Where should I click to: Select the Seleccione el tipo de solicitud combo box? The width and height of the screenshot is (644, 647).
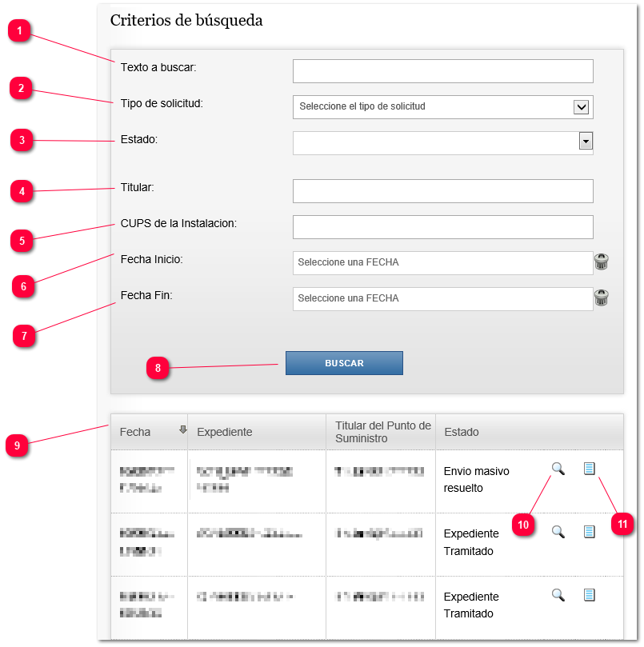click(443, 107)
